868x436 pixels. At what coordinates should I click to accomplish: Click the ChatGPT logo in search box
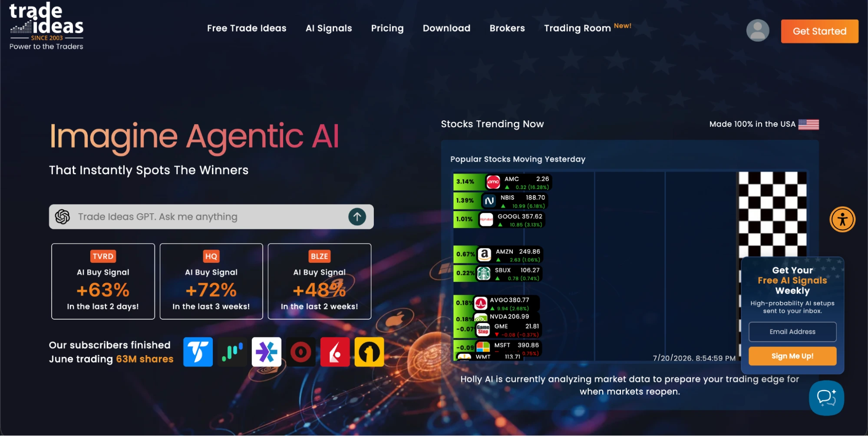(63, 217)
